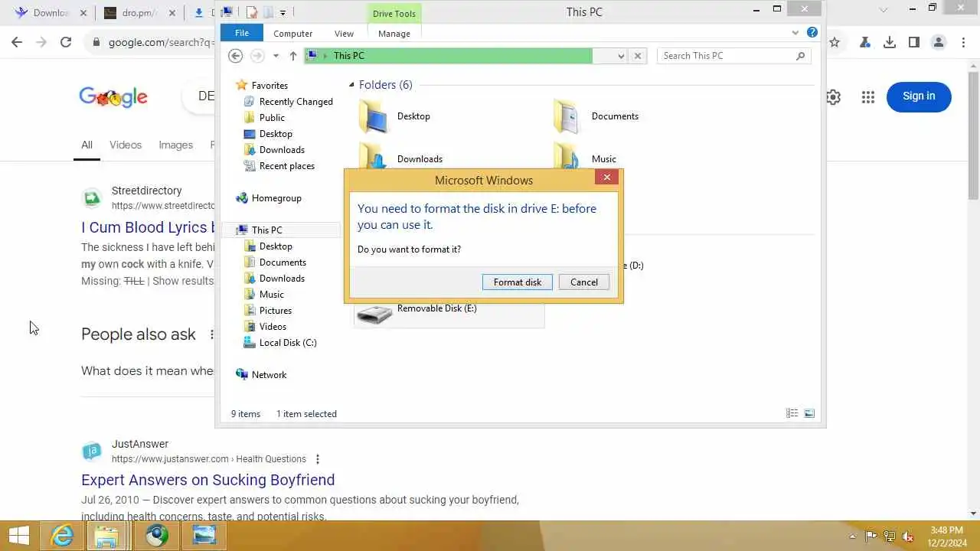The height and width of the screenshot is (551, 980).
Task: Stop loading via address bar X button
Action: coord(638,56)
